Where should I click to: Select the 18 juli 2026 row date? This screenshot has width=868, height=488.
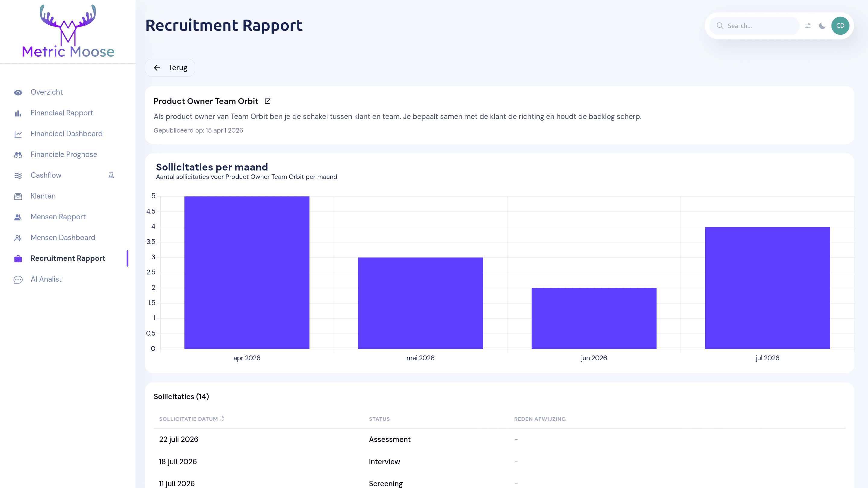pyautogui.click(x=178, y=462)
